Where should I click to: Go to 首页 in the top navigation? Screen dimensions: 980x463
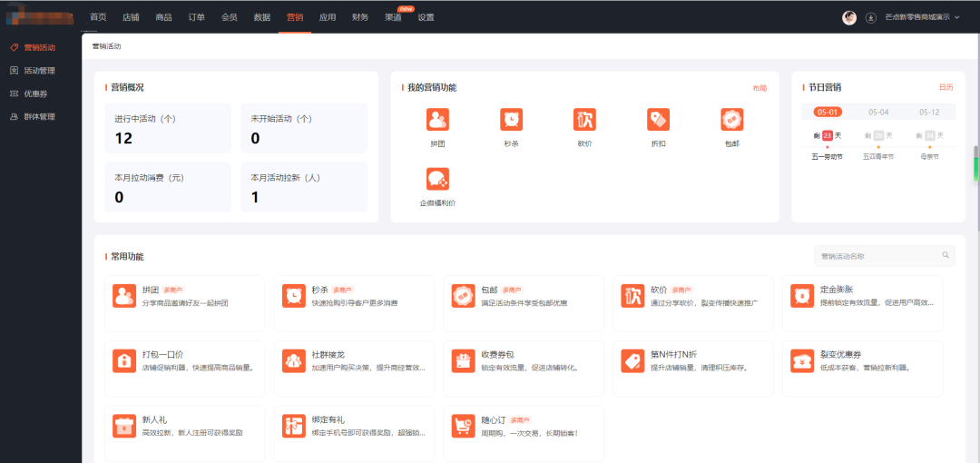point(98,17)
